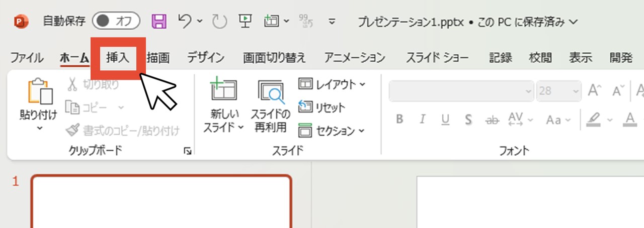644x228 pixels.
Task: Click the Save icon in title bar
Action: tap(159, 21)
